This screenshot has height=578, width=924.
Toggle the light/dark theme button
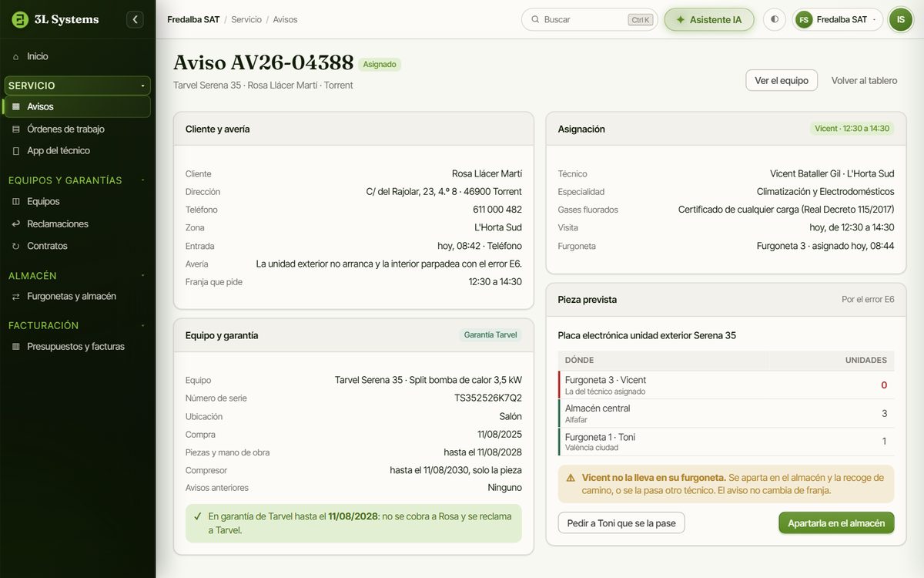[x=775, y=19]
